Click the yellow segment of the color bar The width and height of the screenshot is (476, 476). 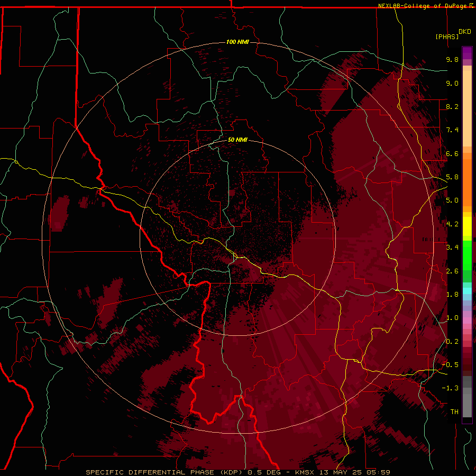pos(467,226)
